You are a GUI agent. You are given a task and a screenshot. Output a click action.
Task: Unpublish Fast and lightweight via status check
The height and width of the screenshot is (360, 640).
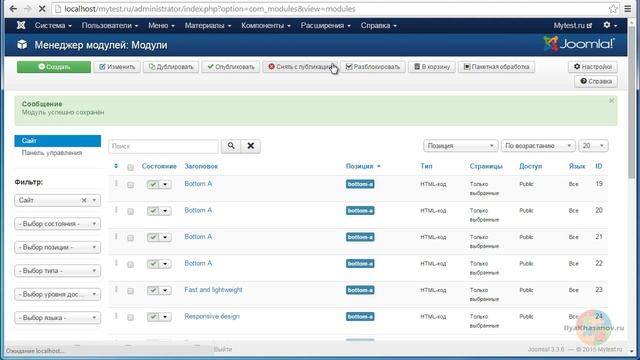153,291
